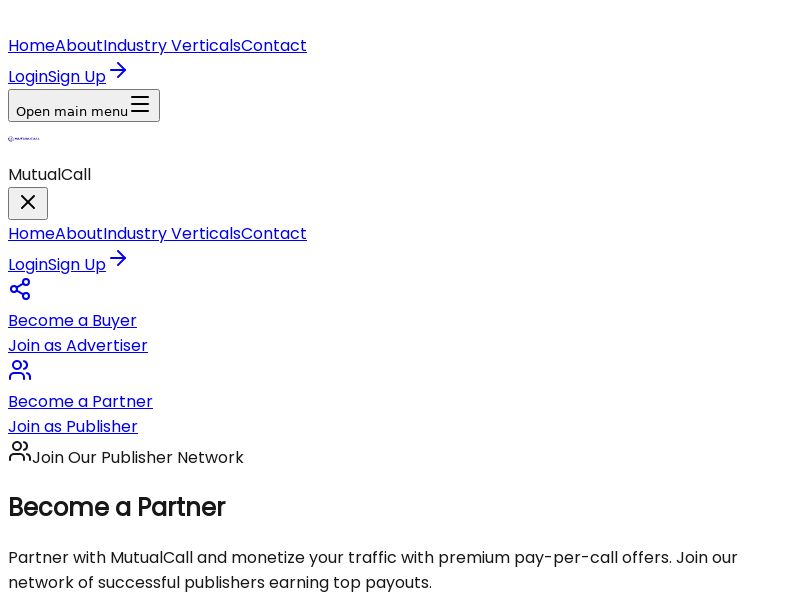The image size is (800, 600).
Task: Open the About page from navigation
Action: [x=79, y=45]
